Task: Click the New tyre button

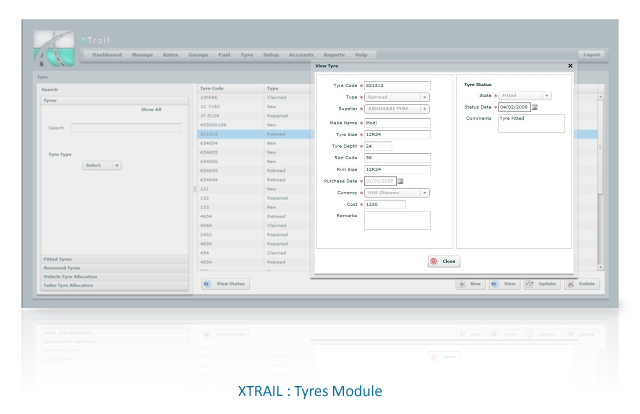Action: (471, 284)
